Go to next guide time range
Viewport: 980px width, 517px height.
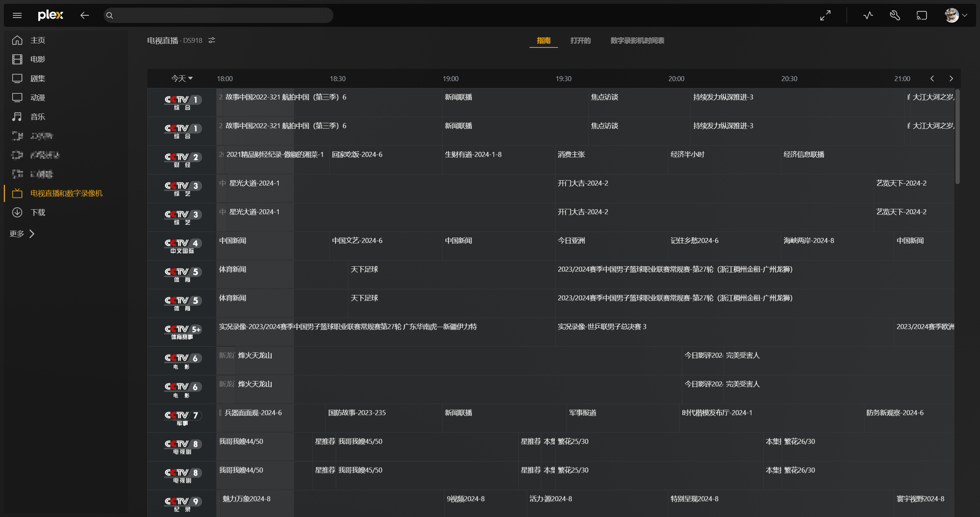[951, 78]
